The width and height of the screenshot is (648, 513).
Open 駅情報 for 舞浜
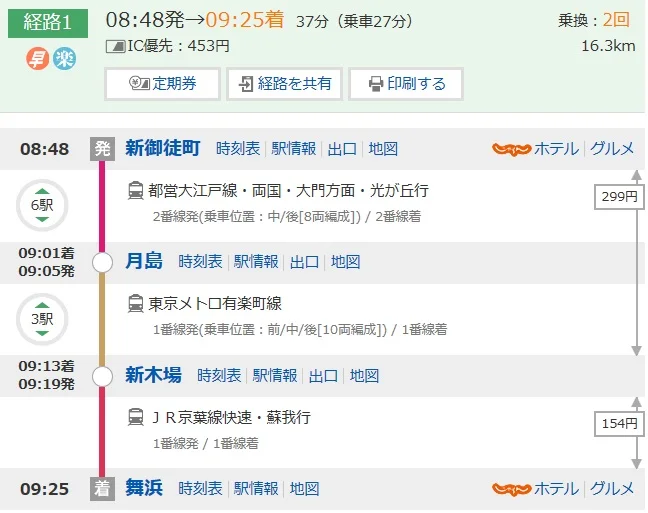256,489
